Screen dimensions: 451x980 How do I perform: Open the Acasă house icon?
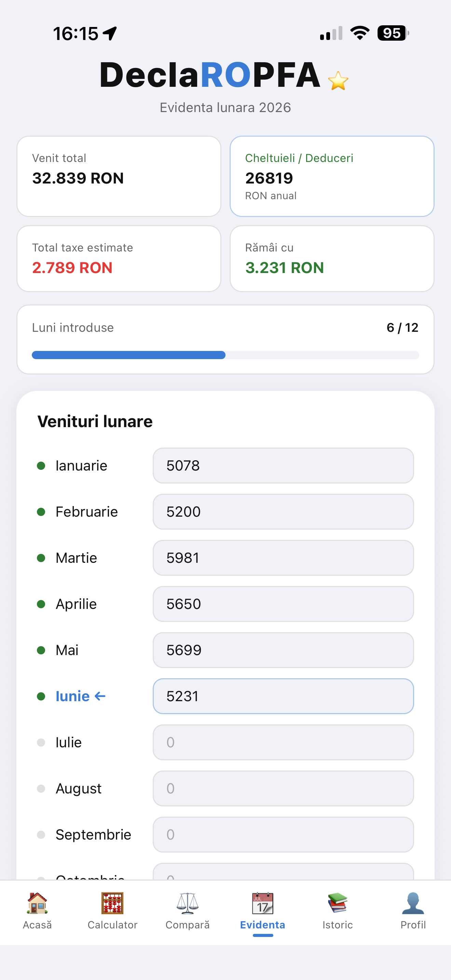(x=37, y=903)
